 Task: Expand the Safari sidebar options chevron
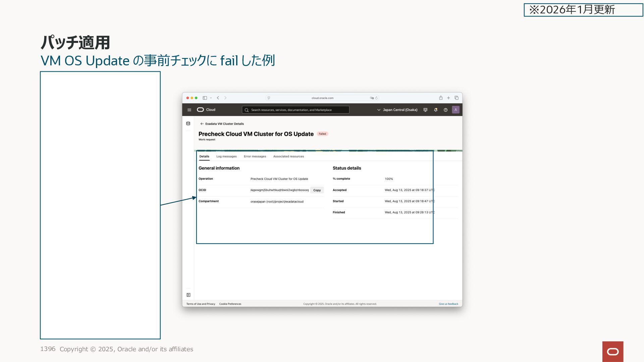[x=211, y=98]
